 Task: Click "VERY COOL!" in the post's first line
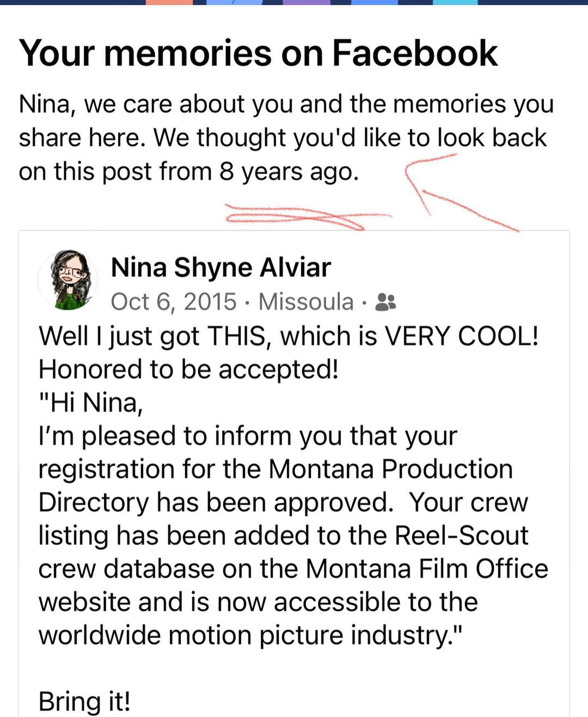click(462, 336)
